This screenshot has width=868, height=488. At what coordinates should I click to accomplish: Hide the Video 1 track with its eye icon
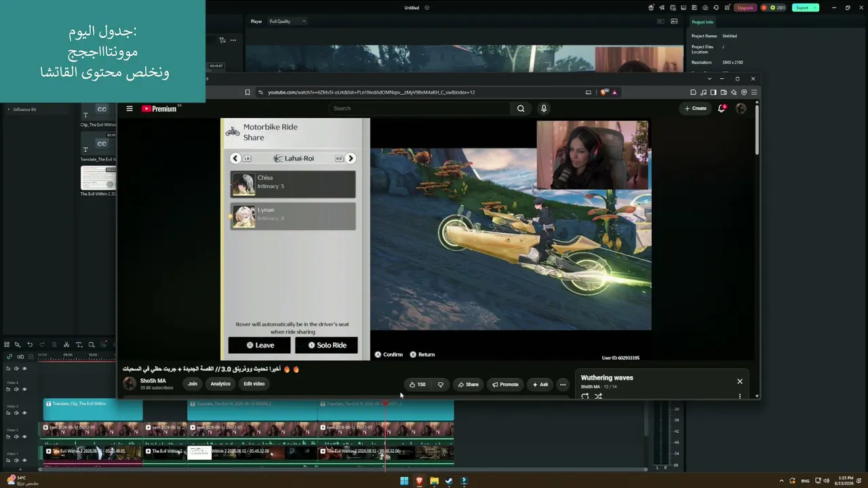pos(24,460)
